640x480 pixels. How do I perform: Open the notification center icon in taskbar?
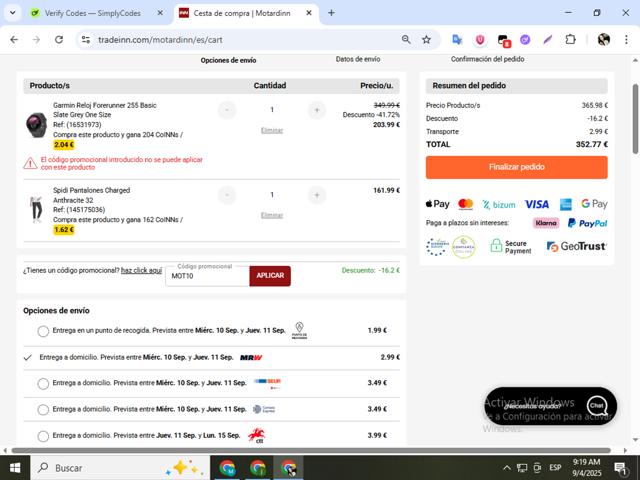620,468
